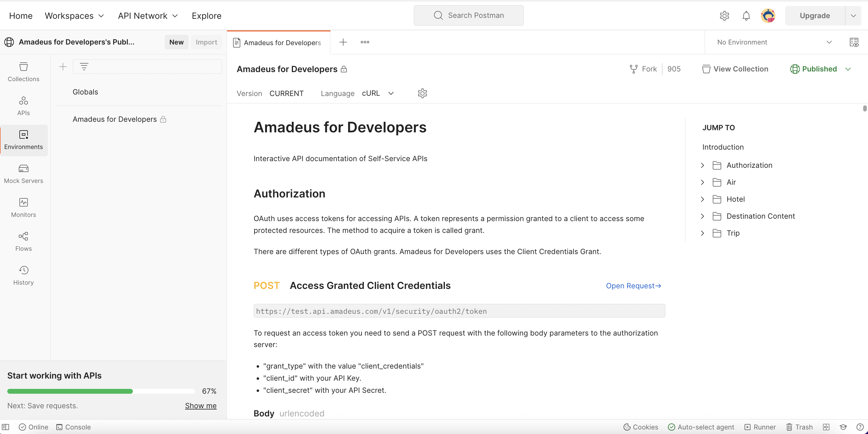868x434 pixels.
Task: Click the Auto-select agent status
Action: pos(701,427)
